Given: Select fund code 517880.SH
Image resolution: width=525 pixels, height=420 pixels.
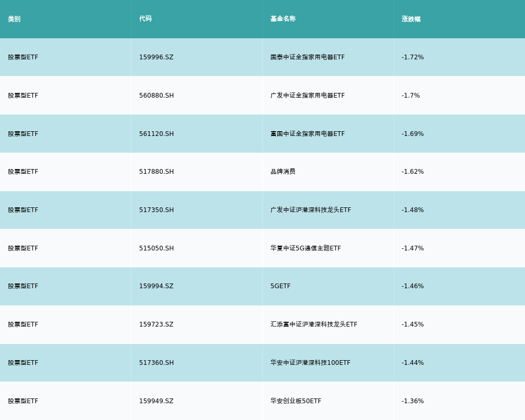Looking at the screenshot, I should click(x=156, y=172).
